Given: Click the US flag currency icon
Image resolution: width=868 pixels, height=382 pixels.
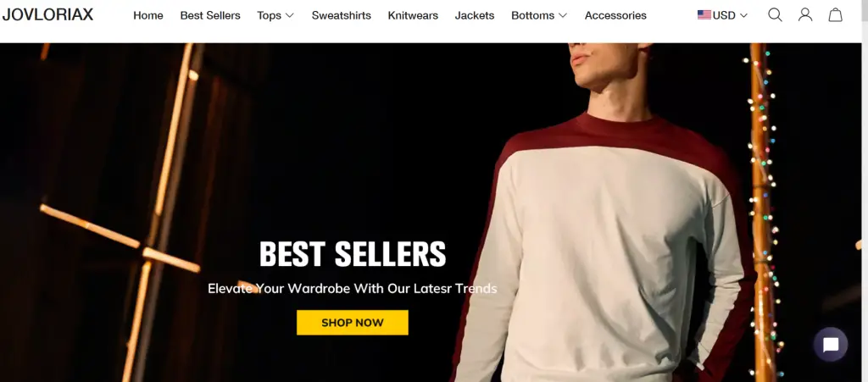Looking at the screenshot, I should point(704,15).
